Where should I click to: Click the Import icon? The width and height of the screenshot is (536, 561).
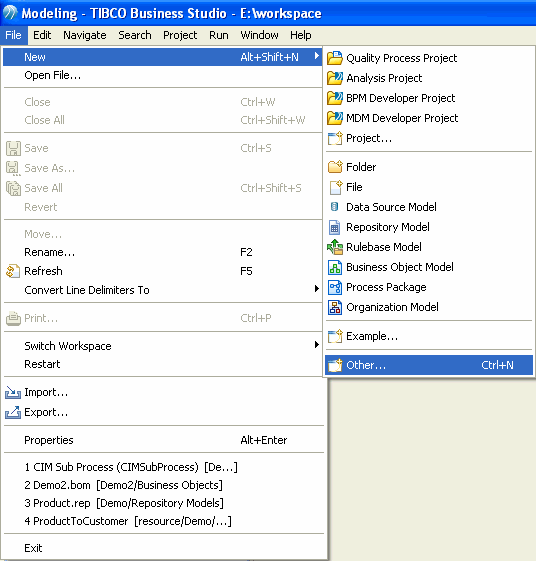[x=13, y=392]
